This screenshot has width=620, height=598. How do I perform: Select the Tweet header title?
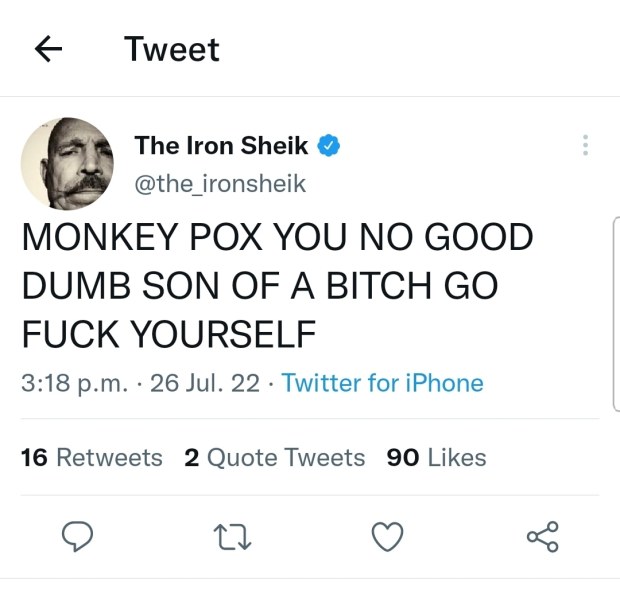(x=171, y=49)
